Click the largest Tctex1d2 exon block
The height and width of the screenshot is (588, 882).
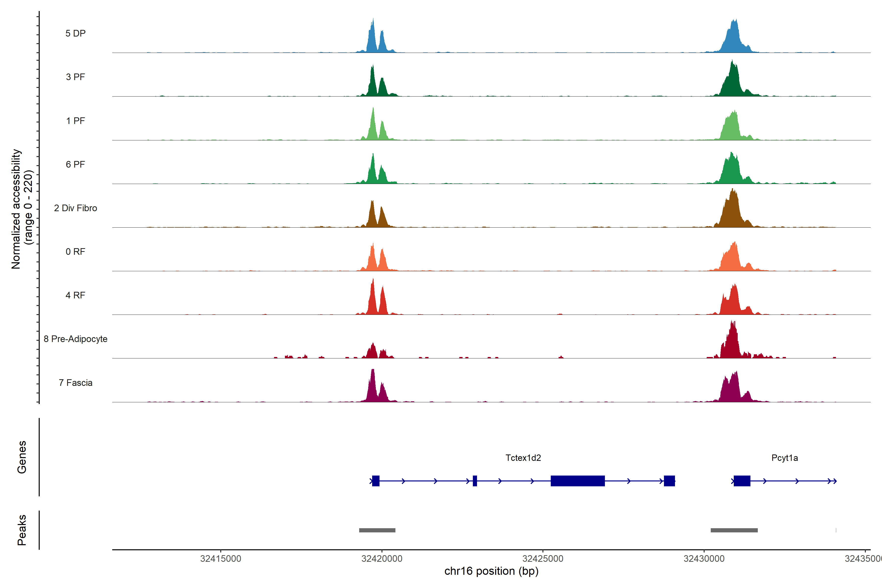pyautogui.click(x=577, y=481)
